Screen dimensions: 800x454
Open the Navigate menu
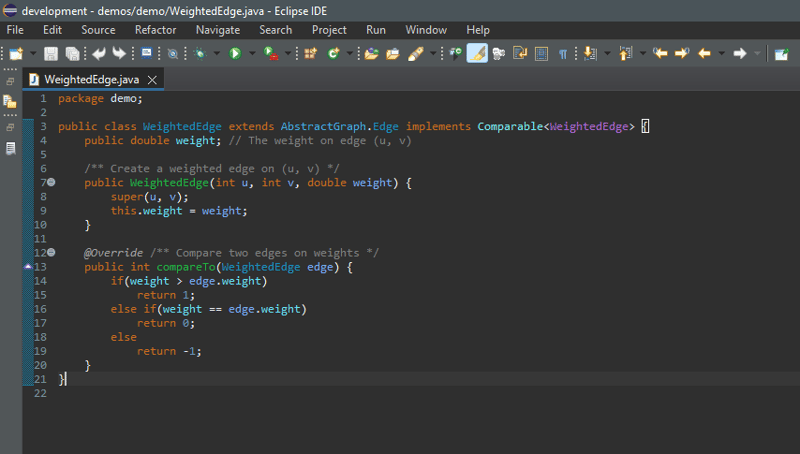point(217,30)
